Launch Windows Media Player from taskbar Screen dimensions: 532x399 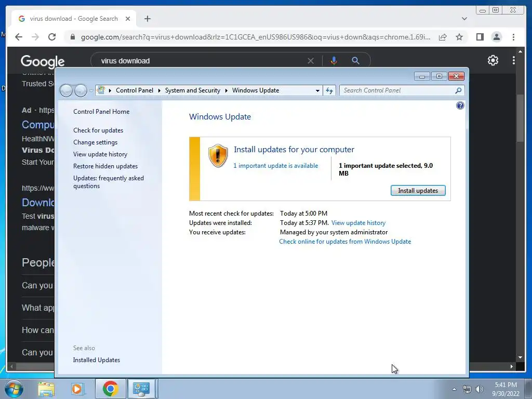[77, 389]
